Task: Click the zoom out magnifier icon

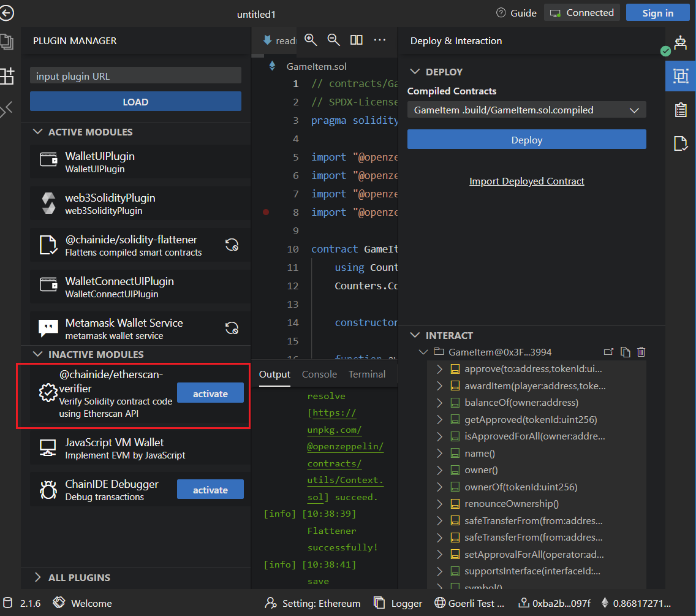Action: [333, 40]
